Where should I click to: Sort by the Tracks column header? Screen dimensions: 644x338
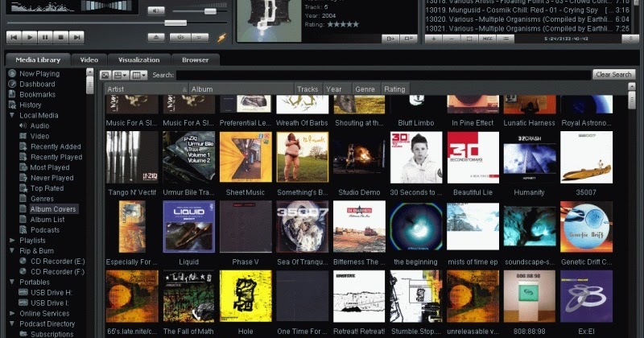[x=308, y=89]
